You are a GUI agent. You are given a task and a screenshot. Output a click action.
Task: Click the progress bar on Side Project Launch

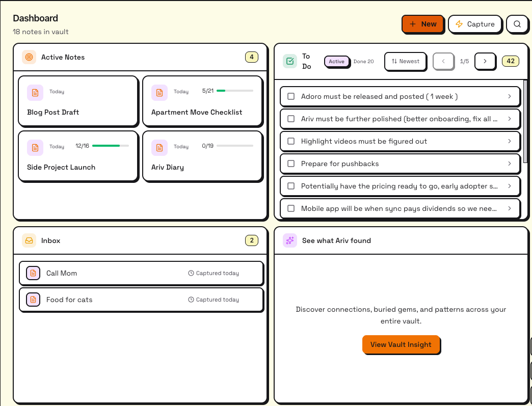click(x=111, y=146)
